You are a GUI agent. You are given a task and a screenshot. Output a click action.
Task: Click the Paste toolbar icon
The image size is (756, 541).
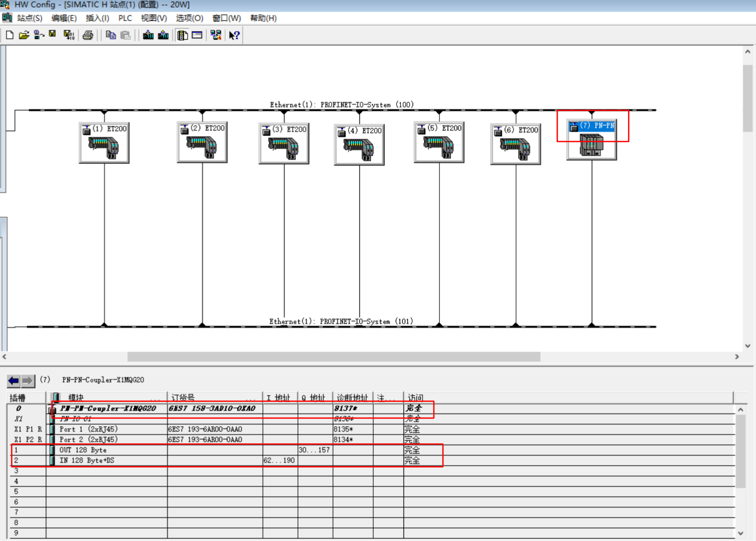[x=126, y=35]
